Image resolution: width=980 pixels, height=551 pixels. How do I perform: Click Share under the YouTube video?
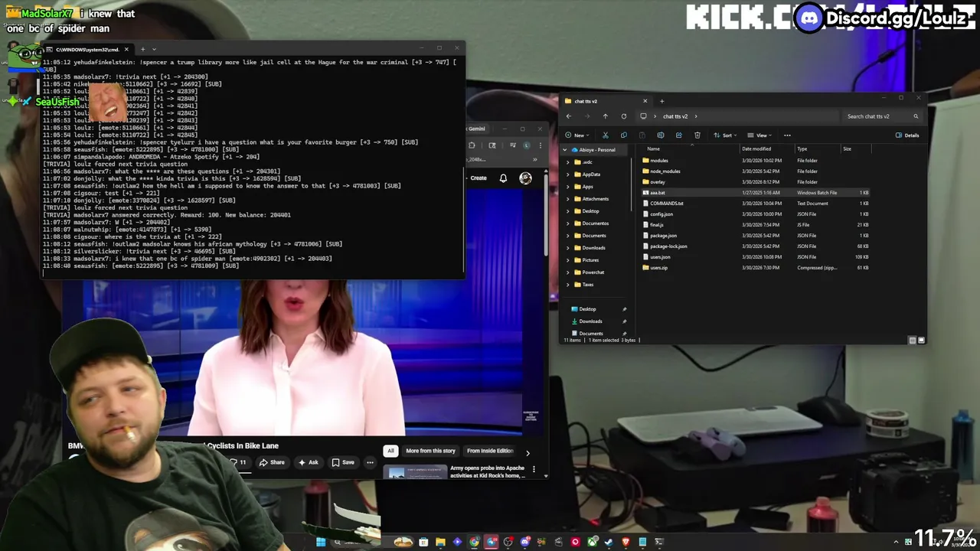click(x=272, y=462)
